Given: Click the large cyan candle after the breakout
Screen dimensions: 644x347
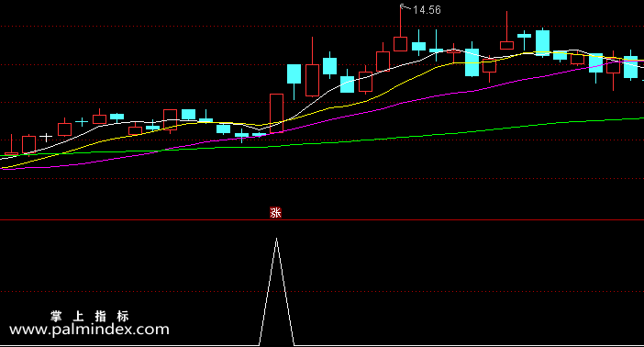Looking at the screenshot, I should 294,75.
